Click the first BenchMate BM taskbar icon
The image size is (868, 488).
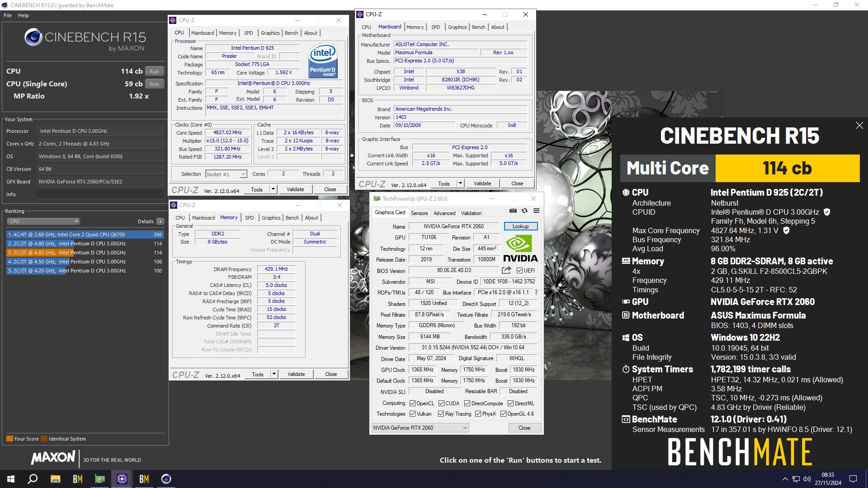click(x=78, y=479)
